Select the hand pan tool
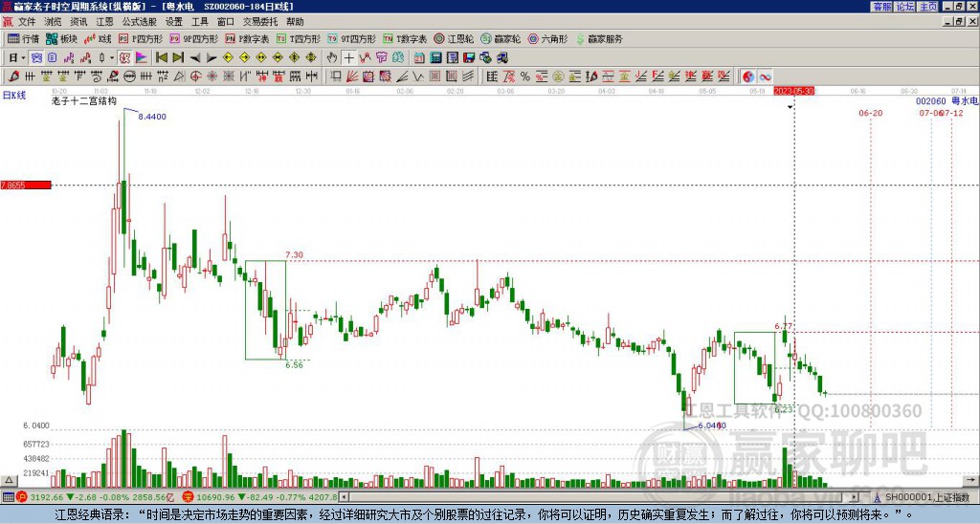Viewport: 980px width, 524px height. tap(331, 57)
